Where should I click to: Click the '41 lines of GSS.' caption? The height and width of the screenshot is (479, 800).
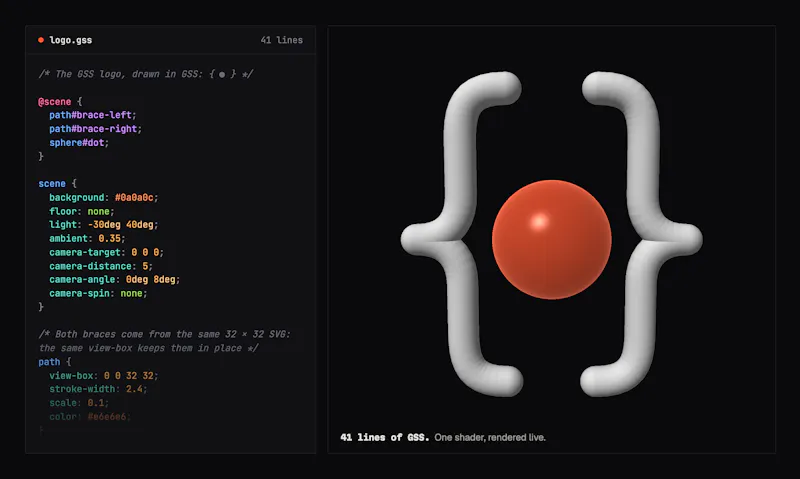385,437
